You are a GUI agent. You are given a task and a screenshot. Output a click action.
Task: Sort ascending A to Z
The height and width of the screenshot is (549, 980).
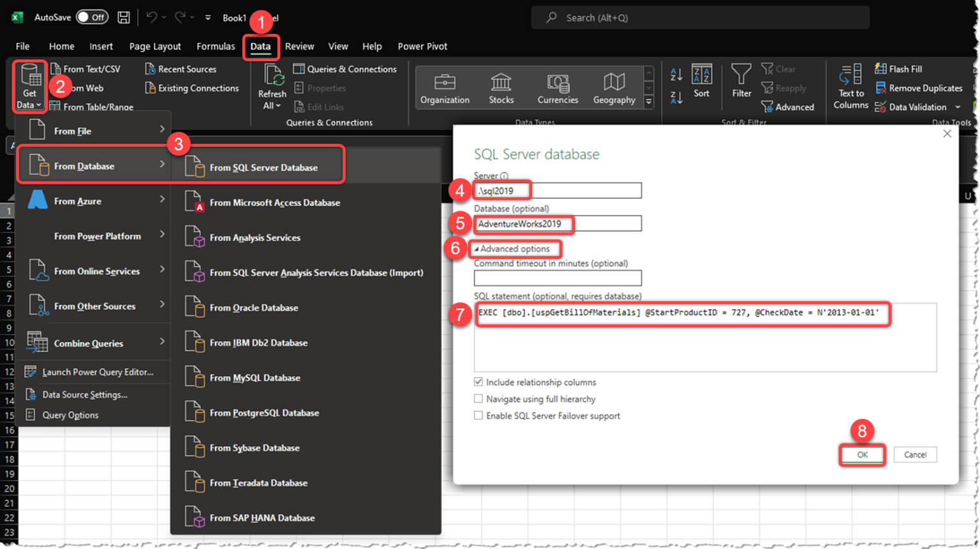[x=676, y=74]
